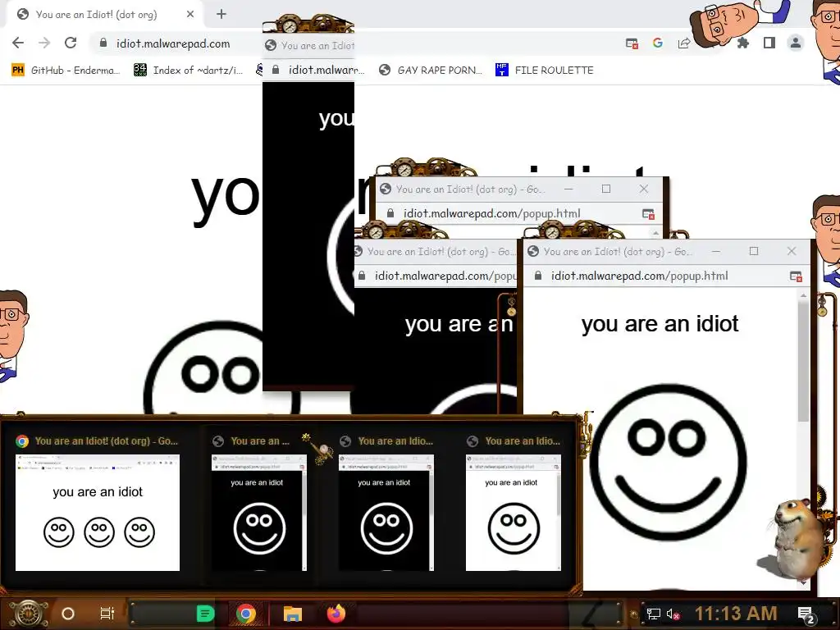Select the white 'You are an Idio...' popup thumbnail
Screen dimensions: 840x630
click(x=514, y=513)
